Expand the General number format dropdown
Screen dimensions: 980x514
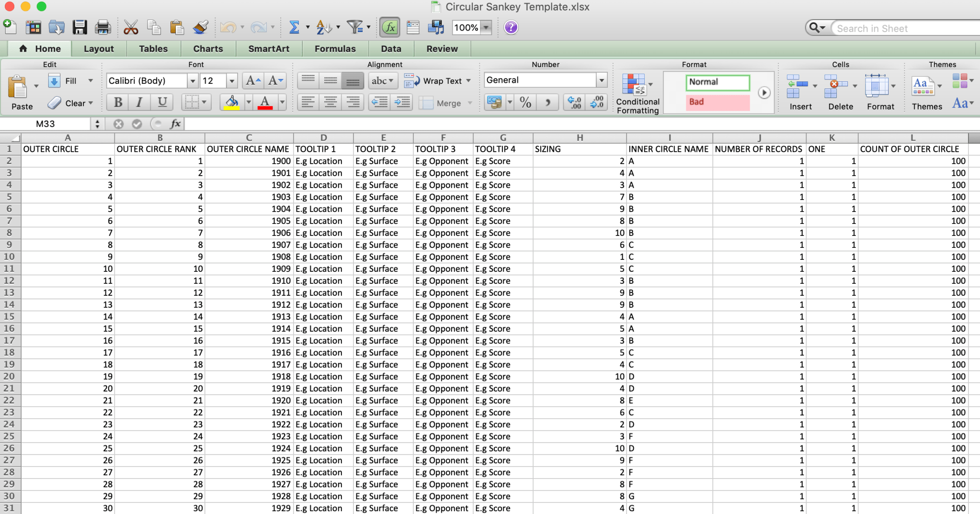point(601,80)
